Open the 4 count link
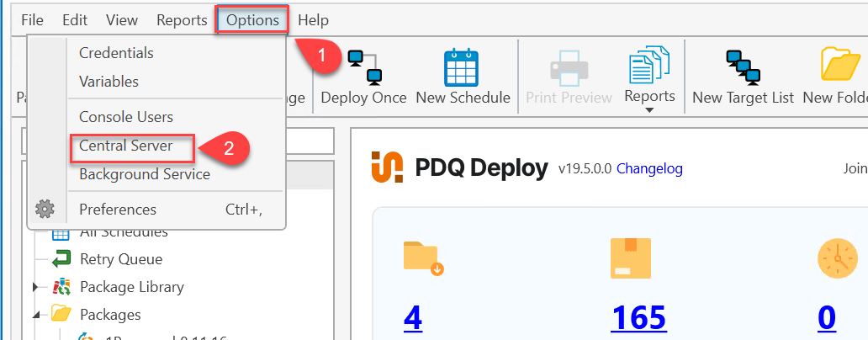This screenshot has width=868, height=340. (413, 318)
